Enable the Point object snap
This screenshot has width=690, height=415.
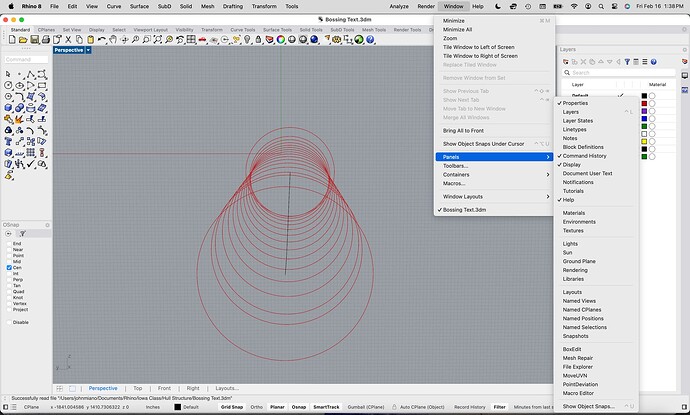9,256
